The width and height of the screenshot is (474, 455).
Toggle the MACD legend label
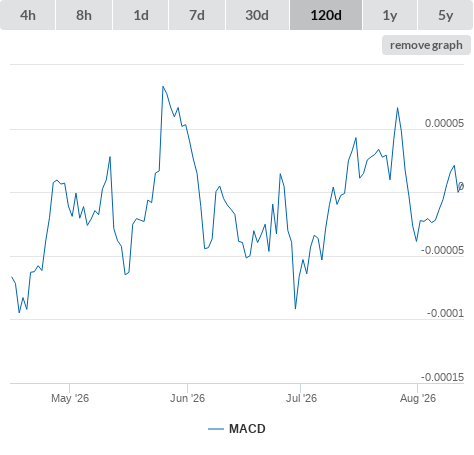click(247, 429)
